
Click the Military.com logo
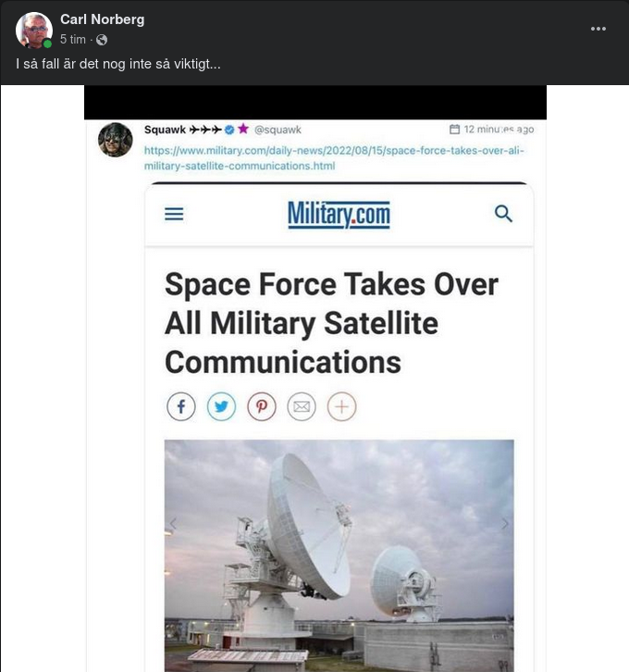coord(339,215)
